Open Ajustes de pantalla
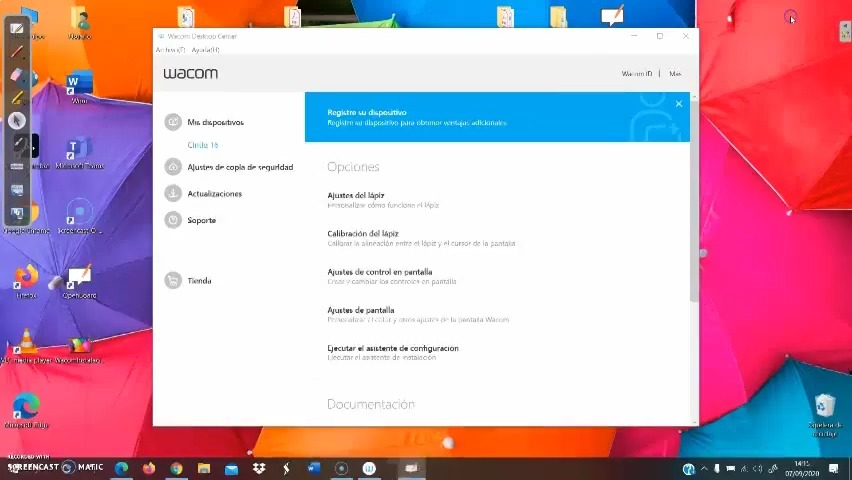Viewport: 852px width, 480px height. [360, 310]
